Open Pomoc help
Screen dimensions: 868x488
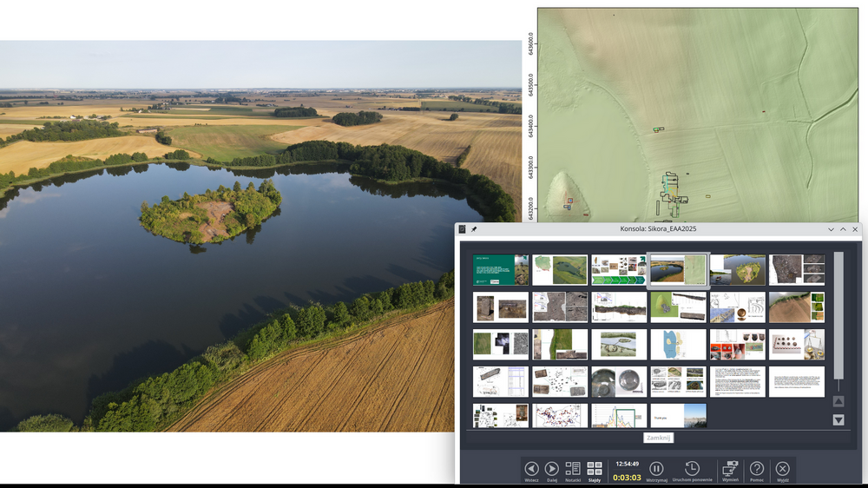click(x=757, y=469)
